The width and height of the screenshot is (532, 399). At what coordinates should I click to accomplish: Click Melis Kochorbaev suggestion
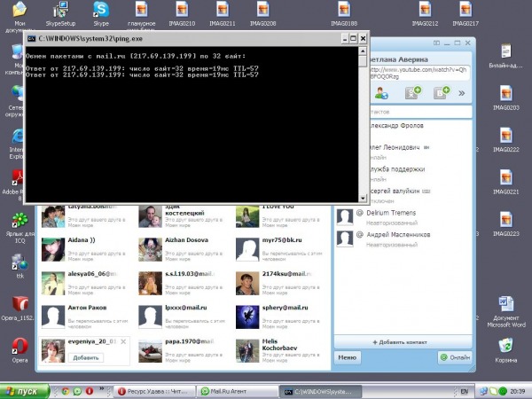pyautogui.click(x=279, y=351)
